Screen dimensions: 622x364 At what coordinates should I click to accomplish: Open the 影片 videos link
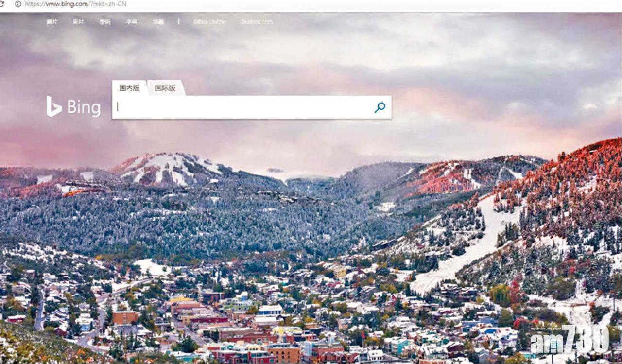78,22
